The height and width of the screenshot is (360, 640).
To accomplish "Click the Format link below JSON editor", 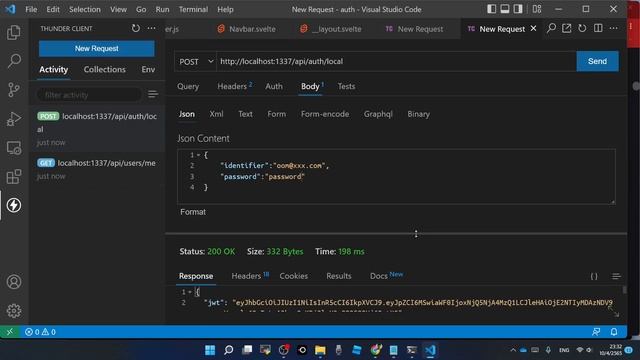I will [x=193, y=212].
